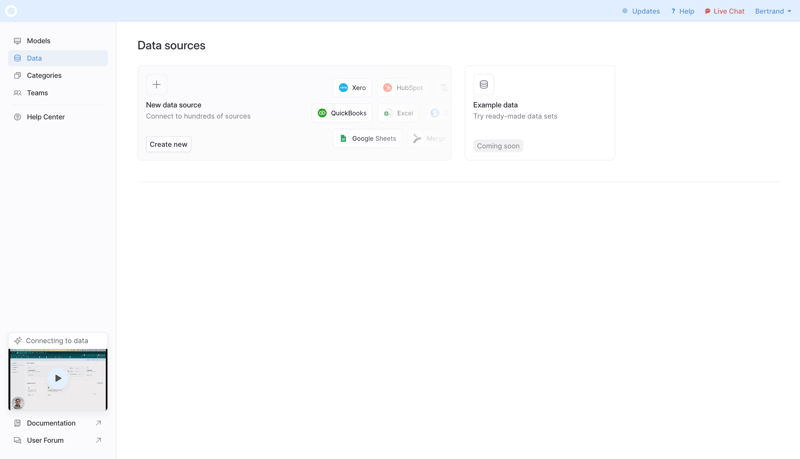Click the app logo in top-left corner
The image size is (800, 459).
click(x=11, y=11)
